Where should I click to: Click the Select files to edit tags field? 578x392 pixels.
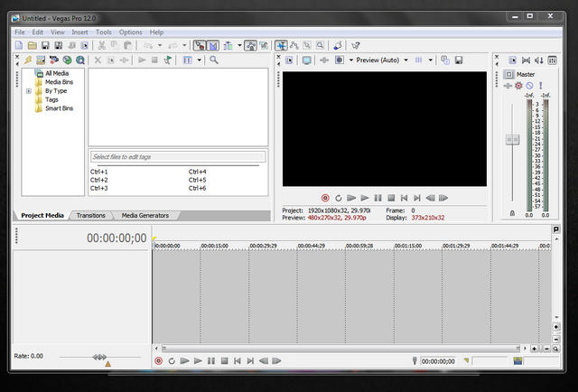click(x=177, y=157)
